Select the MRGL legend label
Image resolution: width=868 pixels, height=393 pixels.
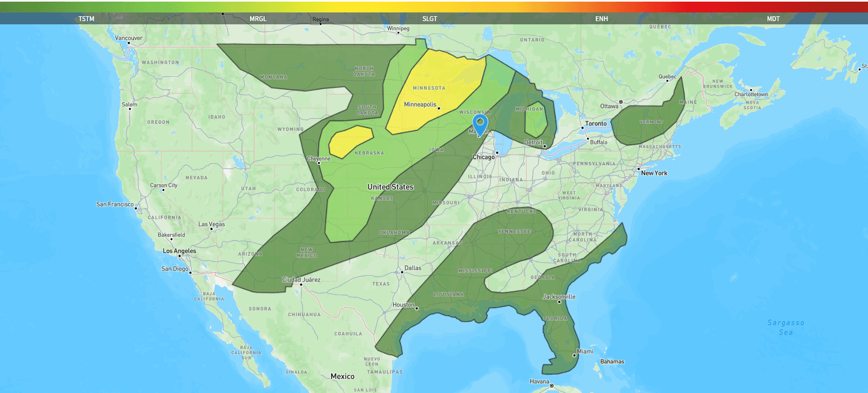[x=258, y=19]
